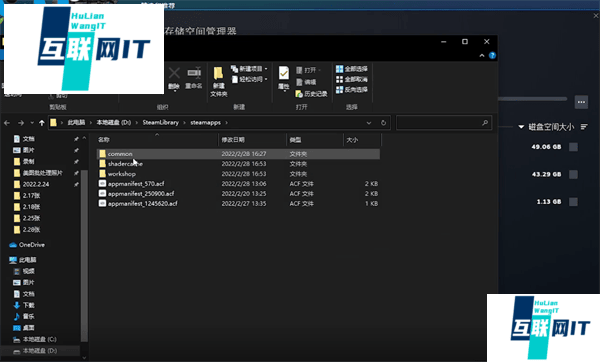The height and width of the screenshot is (362, 600).
Task: Click 全部选择 (Select all)
Action: [352, 69]
